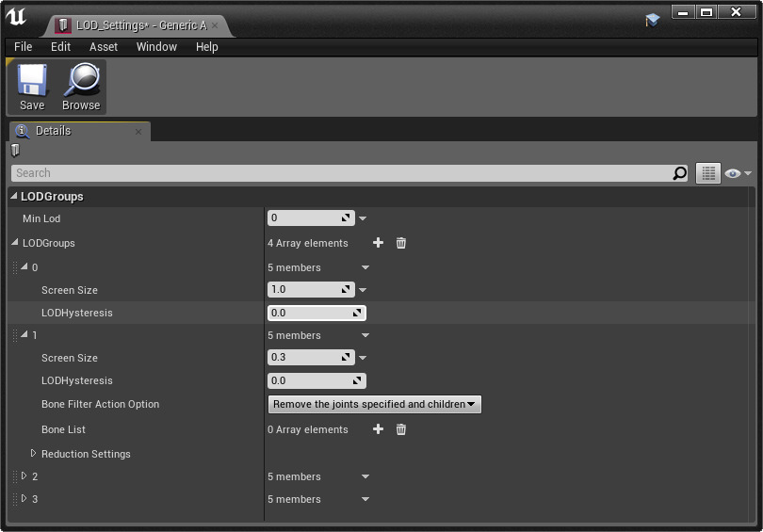Close the editor window
Viewport: 763px width, 532px height.
pos(737,11)
